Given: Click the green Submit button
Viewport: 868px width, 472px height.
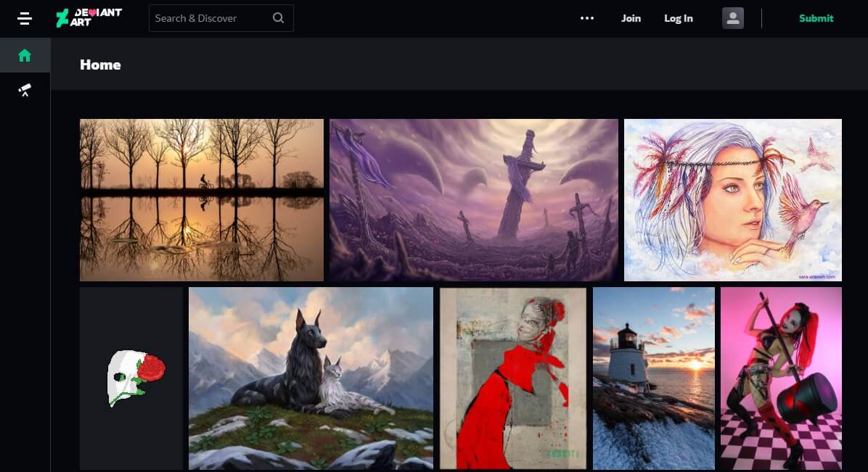Looking at the screenshot, I should pos(816,18).
